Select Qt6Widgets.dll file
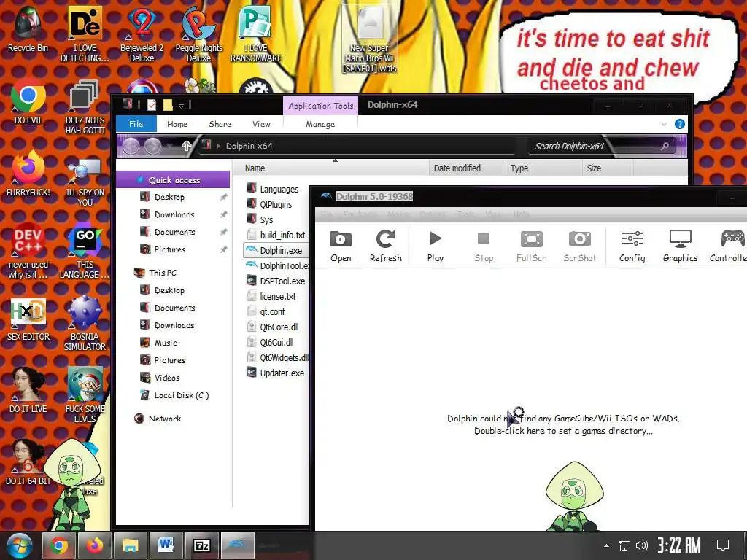 pyautogui.click(x=278, y=357)
